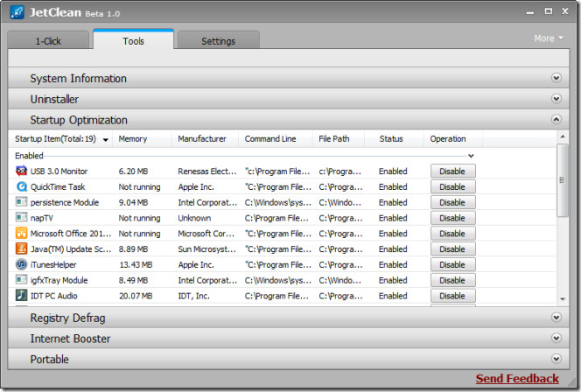Expand the Uninstaller section
Viewport: 581px width, 392px height.
click(556, 99)
